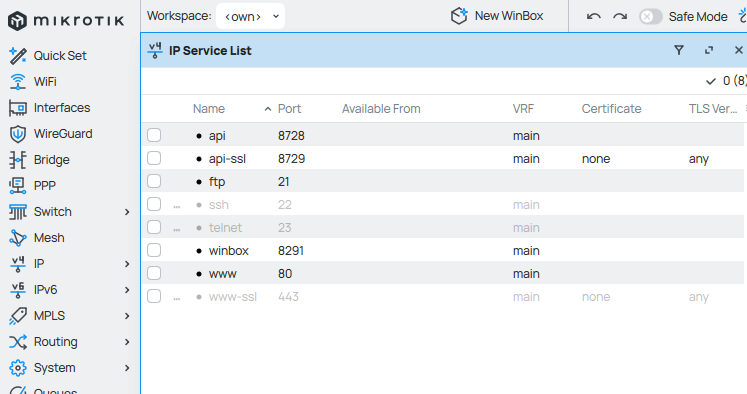Image resolution: width=747 pixels, height=394 pixels.
Task: Open the filter for IP Service List
Action: [x=679, y=50]
